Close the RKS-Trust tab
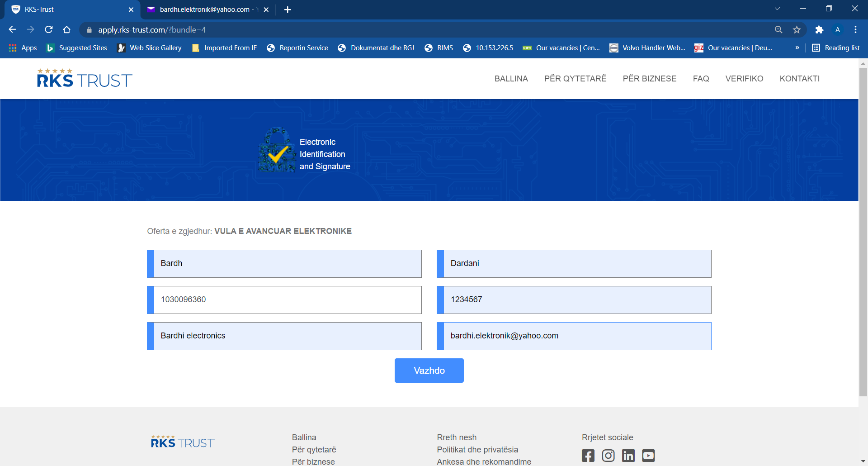 click(x=131, y=10)
